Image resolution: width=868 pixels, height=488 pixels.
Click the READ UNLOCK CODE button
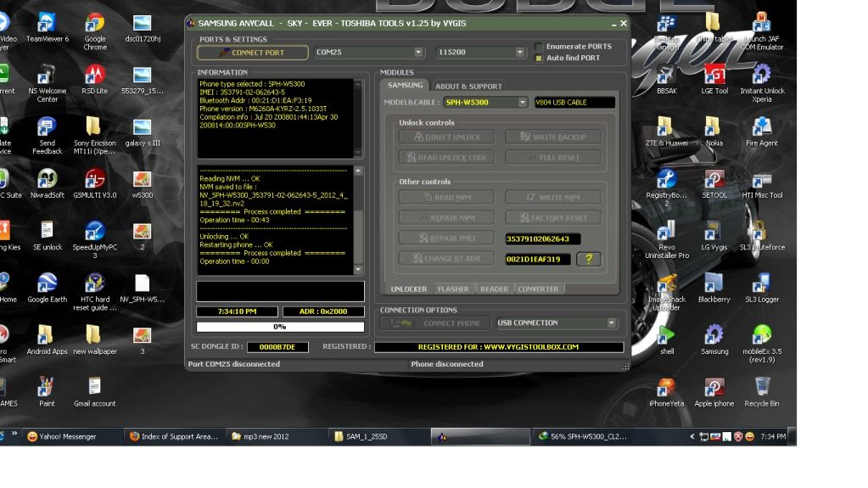pos(447,158)
